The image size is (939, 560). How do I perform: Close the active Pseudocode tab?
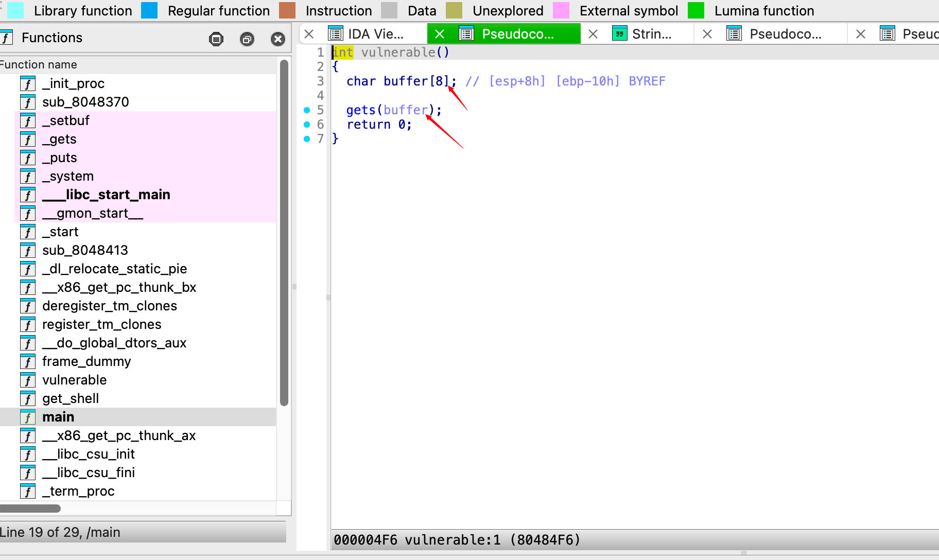(x=440, y=34)
